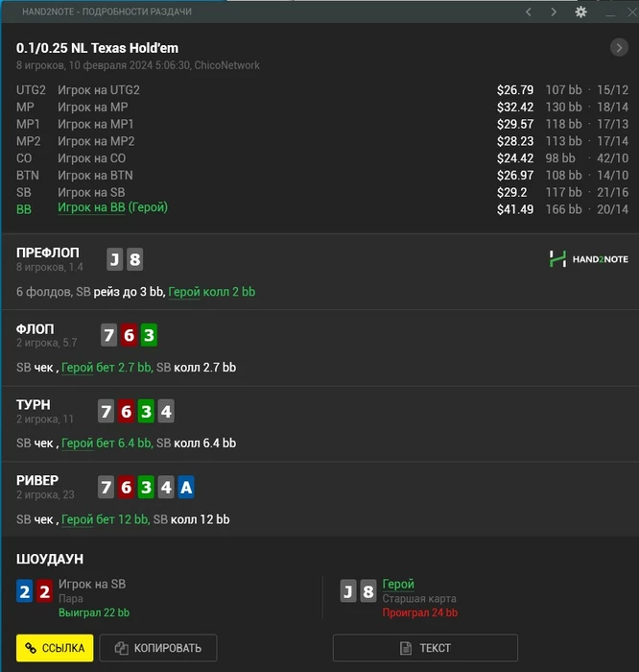Open settings with the gear icon
This screenshot has width=639, height=672.
click(580, 12)
